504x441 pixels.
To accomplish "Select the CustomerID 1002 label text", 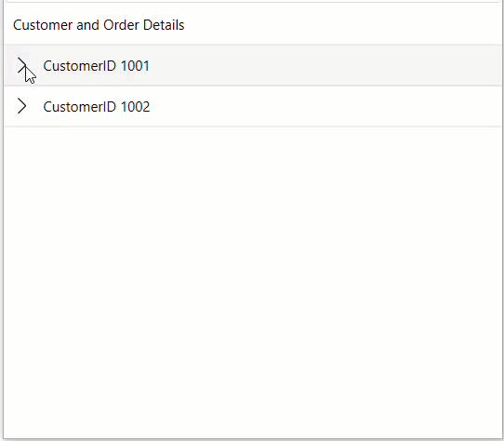I will [97, 107].
